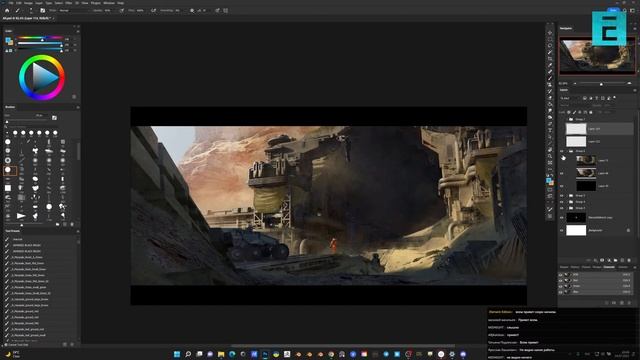
Task: Select the Clone Stamp tool
Action: (x=550, y=84)
